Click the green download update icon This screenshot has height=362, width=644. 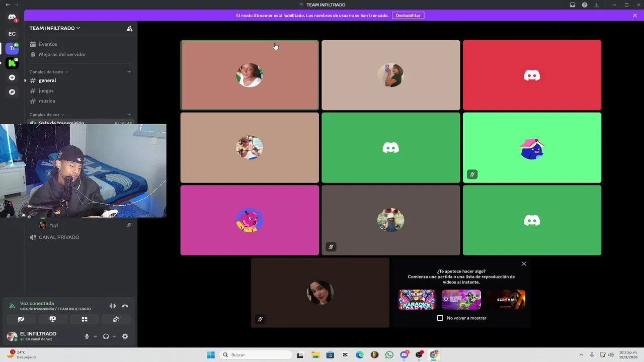pos(597,5)
